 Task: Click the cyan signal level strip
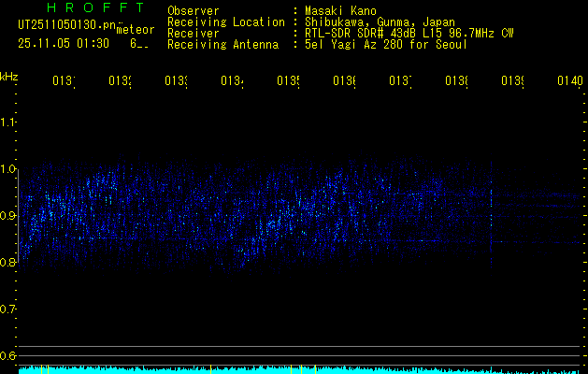(299, 370)
